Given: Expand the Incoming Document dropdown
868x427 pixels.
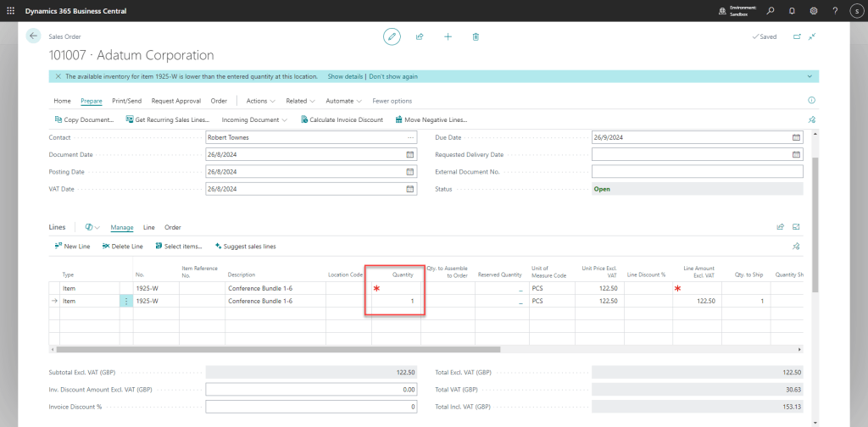Looking at the screenshot, I should pyautogui.click(x=254, y=119).
